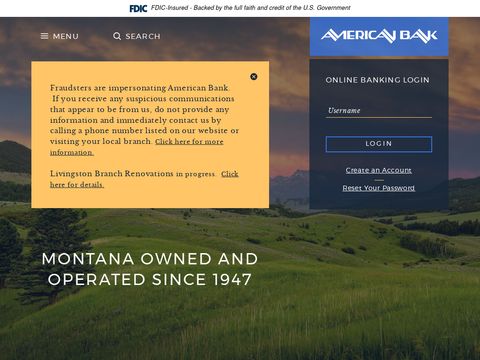
Task: Open the hamburger menu icon
Action: (x=44, y=36)
